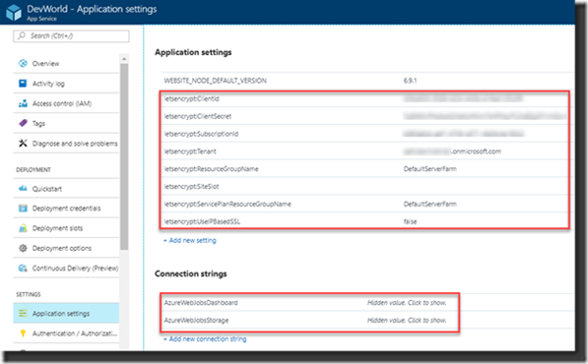Click letsencrypt:ServicePlanResourceGroupName setting name
The height and width of the screenshot is (364, 588).
click(x=228, y=204)
